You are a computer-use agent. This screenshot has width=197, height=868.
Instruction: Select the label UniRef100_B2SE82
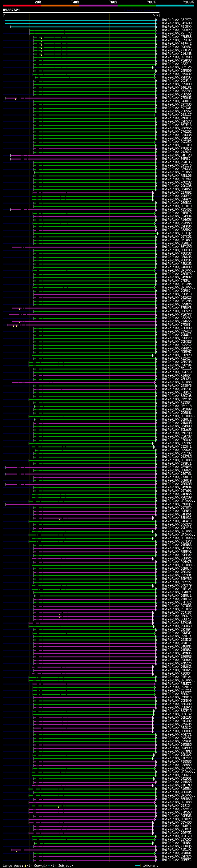click(x=177, y=40)
